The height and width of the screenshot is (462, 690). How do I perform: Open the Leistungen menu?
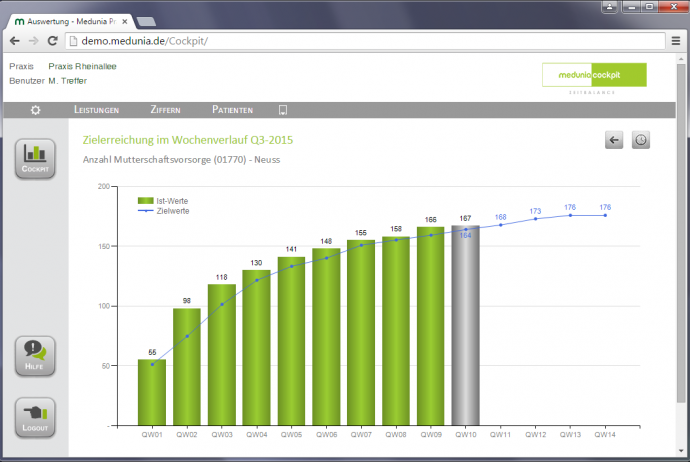[97, 110]
